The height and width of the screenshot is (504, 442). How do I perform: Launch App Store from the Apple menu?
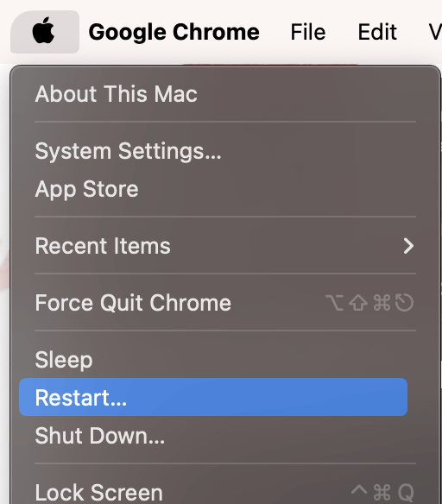coord(225,189)
